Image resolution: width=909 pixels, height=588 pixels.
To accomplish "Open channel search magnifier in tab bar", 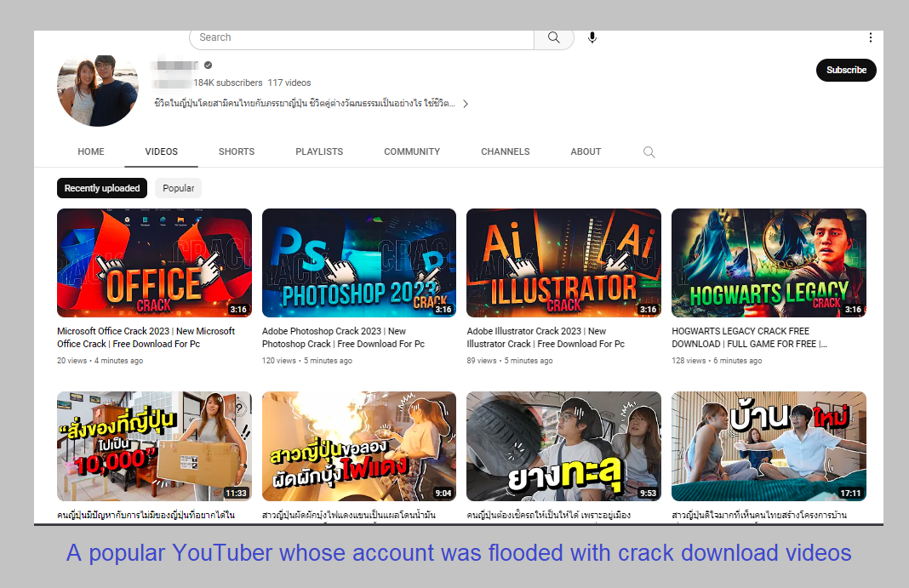I will point(649,151).
